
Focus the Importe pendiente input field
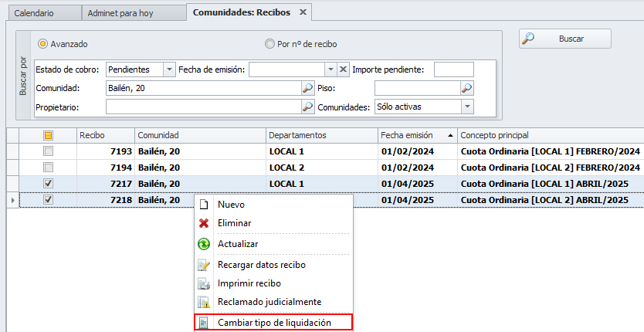[454, 69]
